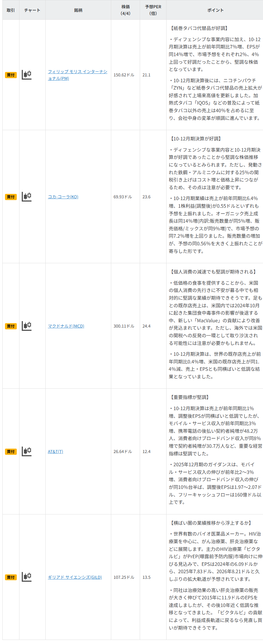The image size is (263, 644).
Task: Follow the マクドナルド(MCD) stock link
Action: pyautogui.click(x=66, y=326)
